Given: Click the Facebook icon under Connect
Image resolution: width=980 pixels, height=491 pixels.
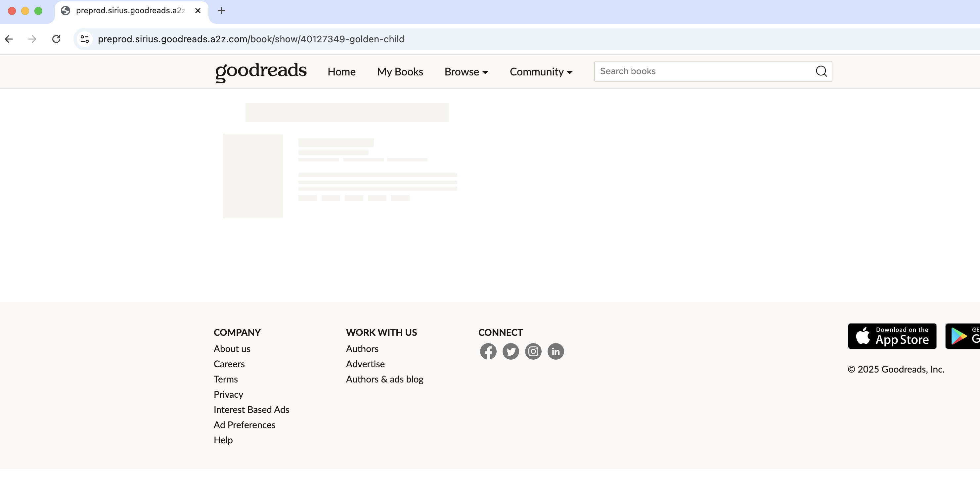Looking at the screenshot, I should coord(488,351).
